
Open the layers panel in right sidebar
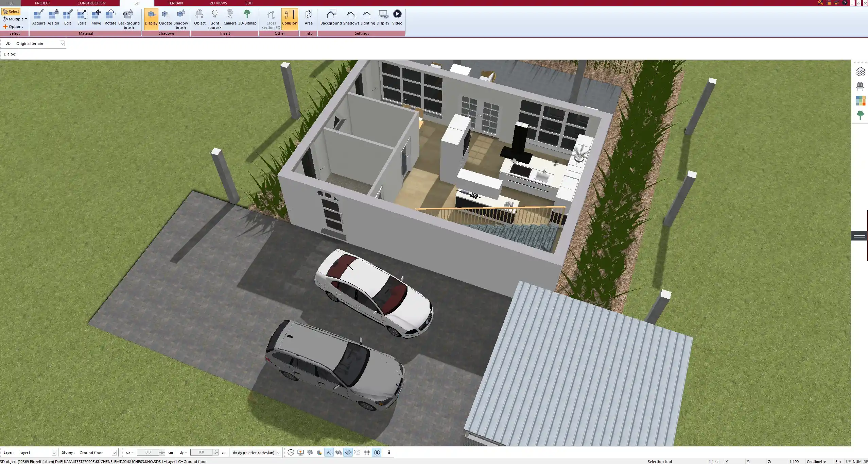[x=860, y=71]
